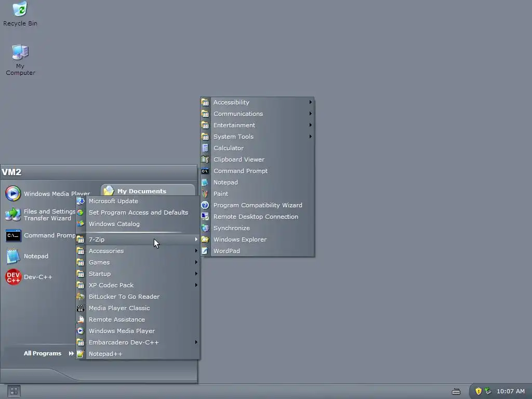Expand the Startup submenu arrow

[196, 274]
